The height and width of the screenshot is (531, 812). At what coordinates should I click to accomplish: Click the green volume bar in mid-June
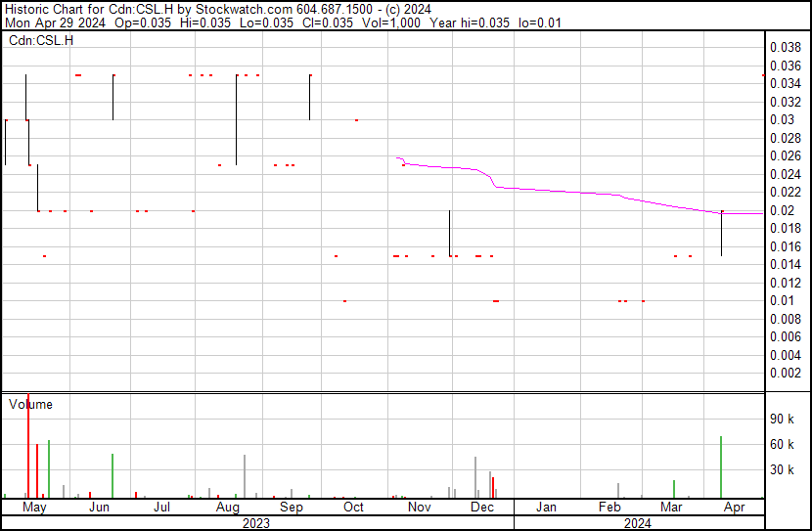point(113,476)
